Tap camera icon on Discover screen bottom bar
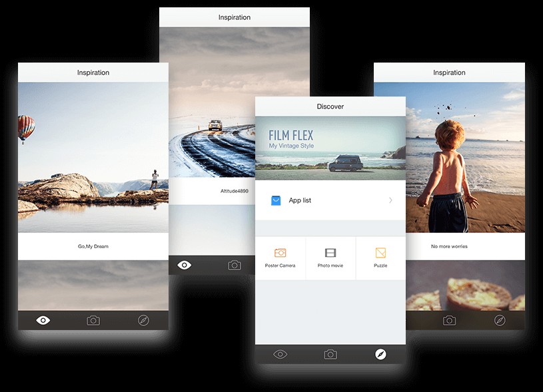Image resolution: width=543 pixels, height=392 pixels. point(330,354)
